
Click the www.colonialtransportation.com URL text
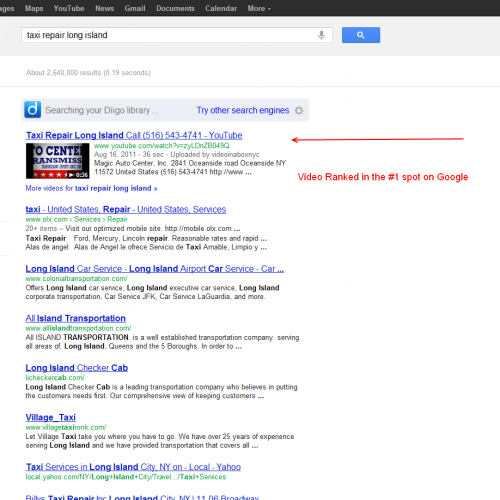(77, 279)
